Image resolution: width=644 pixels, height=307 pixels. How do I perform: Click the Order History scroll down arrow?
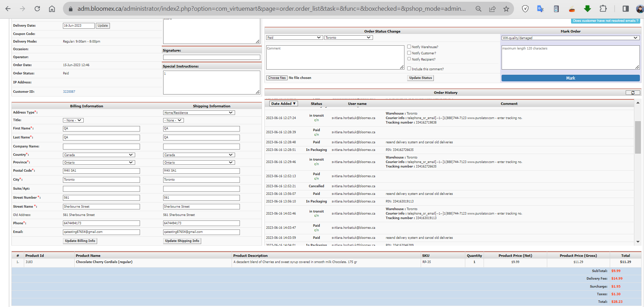tap(638, 242)
